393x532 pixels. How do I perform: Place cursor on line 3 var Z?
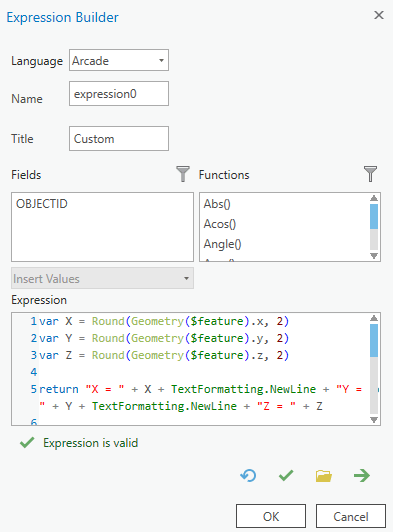tap(164, 355)
